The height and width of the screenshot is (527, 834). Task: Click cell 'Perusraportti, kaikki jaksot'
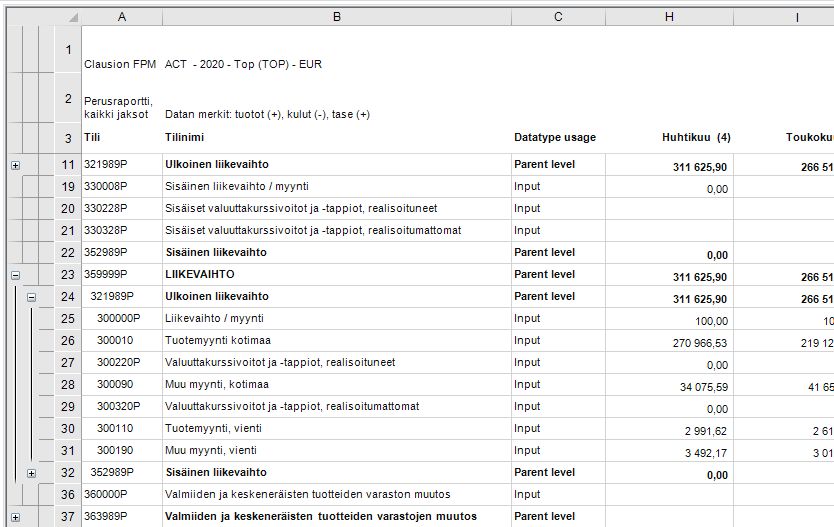pos(122,98)
